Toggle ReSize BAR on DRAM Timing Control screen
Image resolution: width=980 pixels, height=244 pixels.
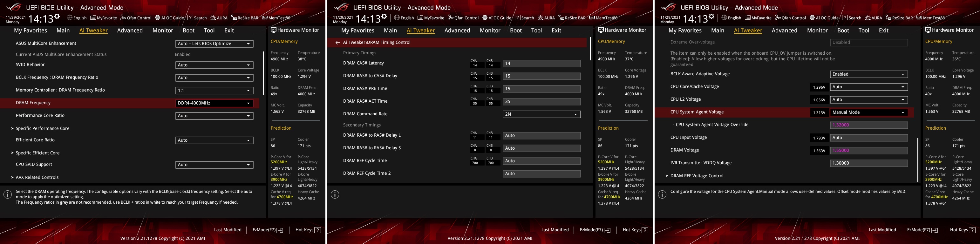(x=572, y=18)
